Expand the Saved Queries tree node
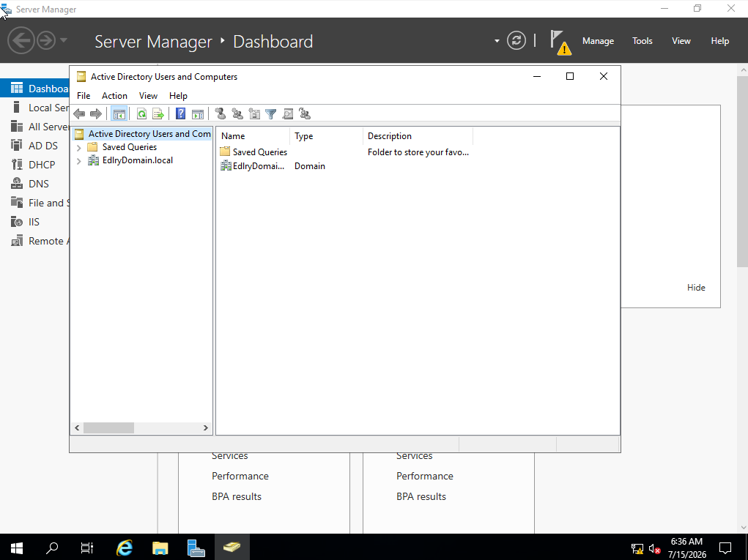The width and height of the screenshot is (748, 560). [78, 148]
